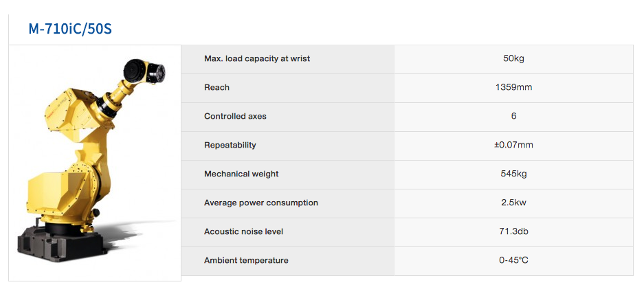This screenshot has height=289, width=644.
Task: Click the 71.3db noise value
Action: 513,231
